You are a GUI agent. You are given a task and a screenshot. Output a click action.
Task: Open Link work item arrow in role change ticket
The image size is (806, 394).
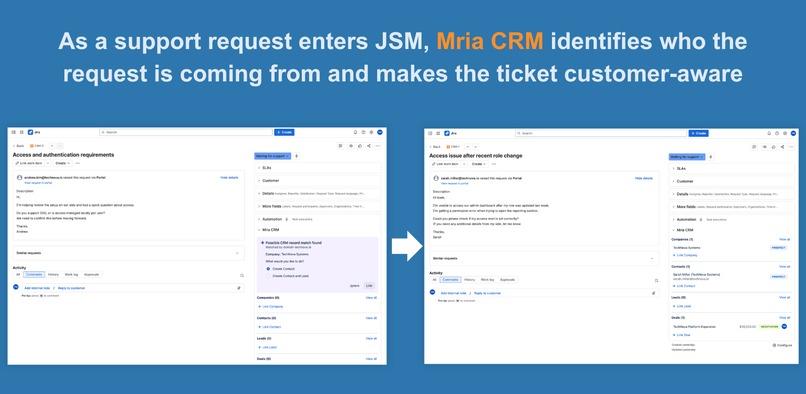pyautogui.click(x=465, y=164)
